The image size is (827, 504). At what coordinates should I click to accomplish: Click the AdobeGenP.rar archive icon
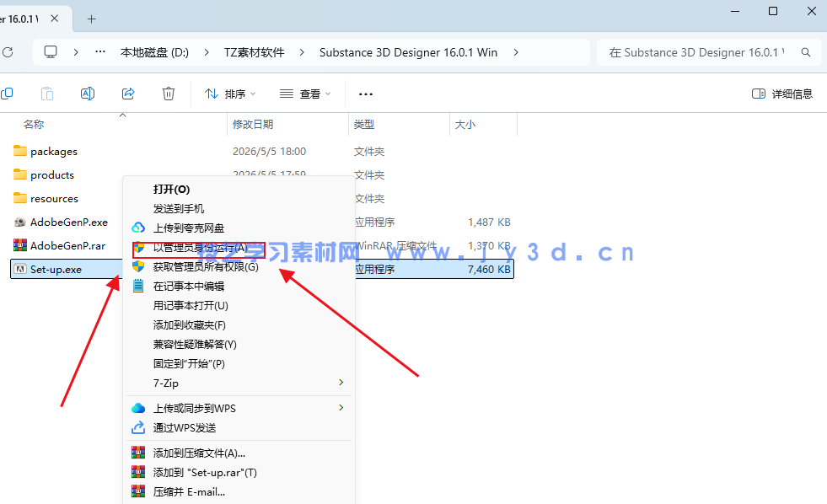(20, 245)
